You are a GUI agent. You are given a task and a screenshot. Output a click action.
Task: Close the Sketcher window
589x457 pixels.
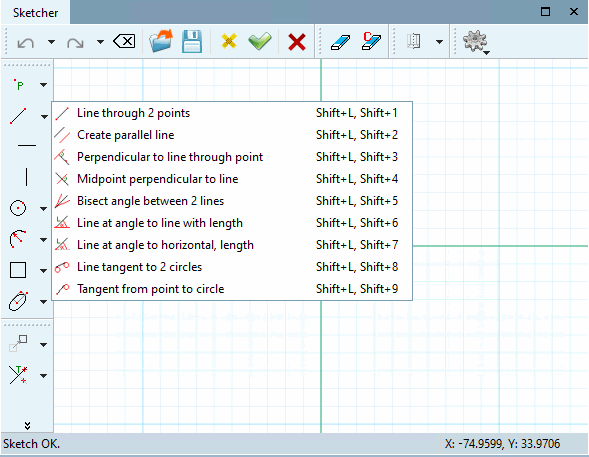[574, 12]
